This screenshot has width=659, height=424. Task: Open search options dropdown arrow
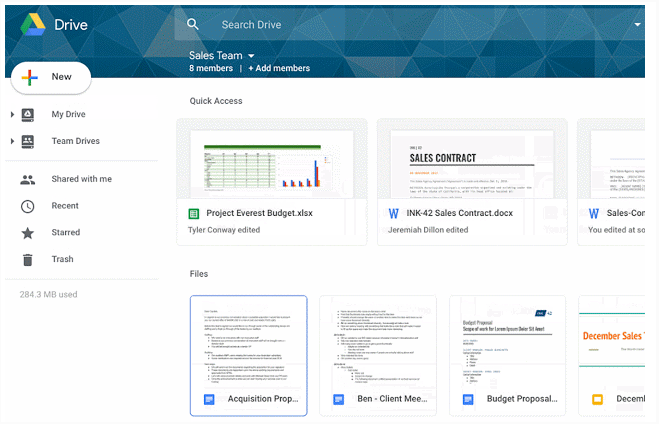(637, 24)
